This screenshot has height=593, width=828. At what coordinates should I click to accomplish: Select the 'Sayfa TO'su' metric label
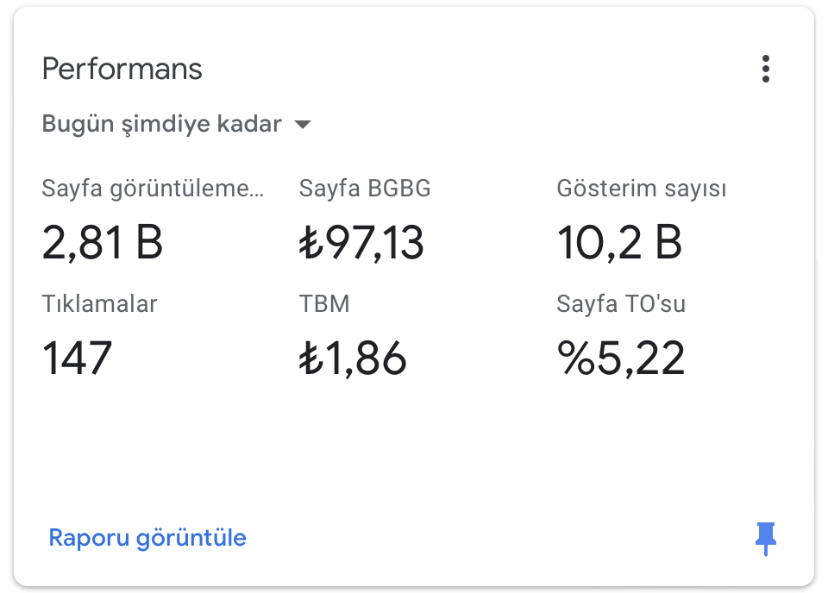coord(621,304)
